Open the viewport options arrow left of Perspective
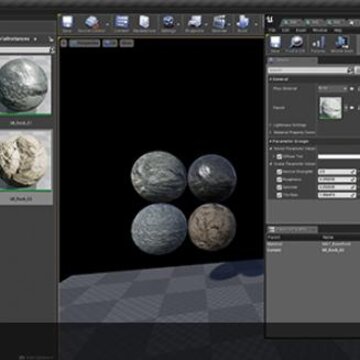 pyautogui.click(x=64, y=43)
